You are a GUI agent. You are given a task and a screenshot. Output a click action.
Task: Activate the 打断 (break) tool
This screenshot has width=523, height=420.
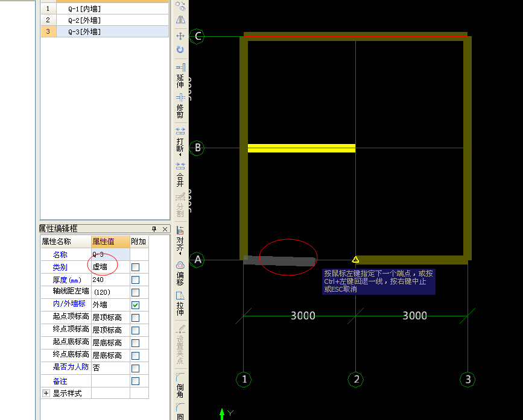pyautogui.click(x=180, y=141)
